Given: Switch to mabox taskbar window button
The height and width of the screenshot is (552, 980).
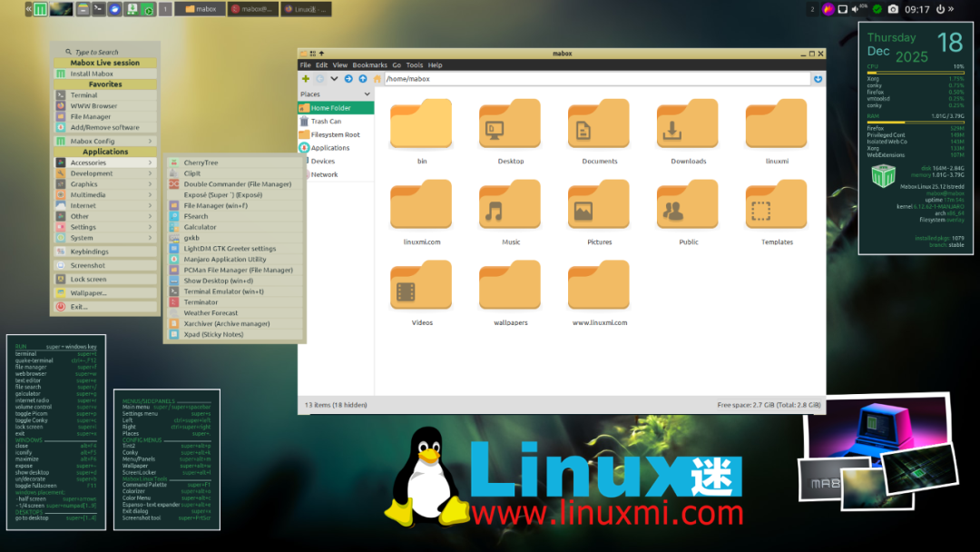Looking at the screenshot, I should click(200, 9).
